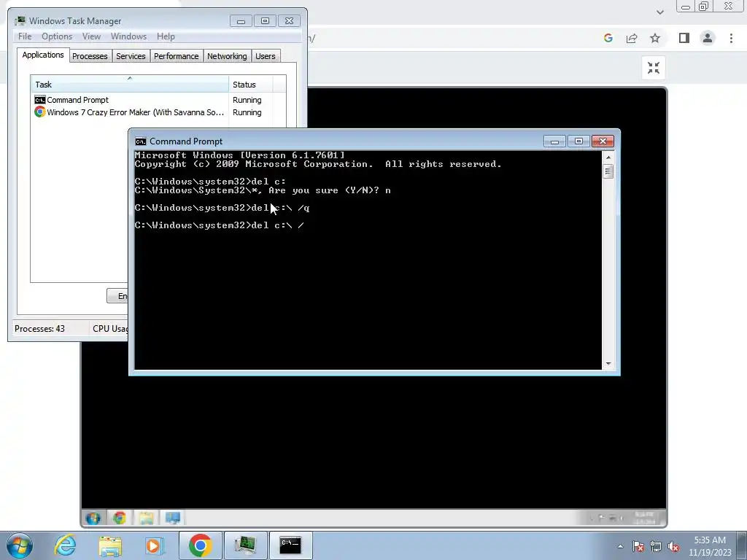Sort by the Status column header
Screen dimensions: 747x560
pyautogui.click(x=250, y=85)
